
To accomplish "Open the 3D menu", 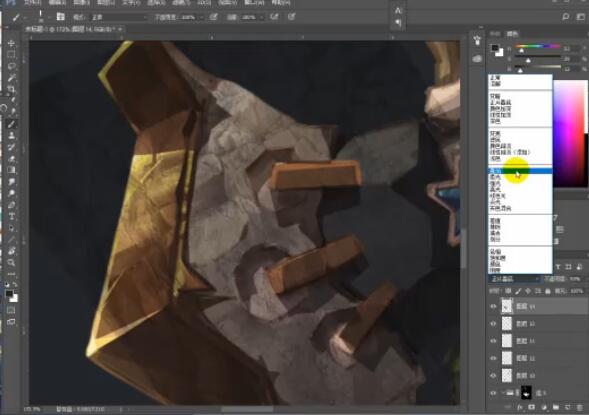I will coord(204,2).
